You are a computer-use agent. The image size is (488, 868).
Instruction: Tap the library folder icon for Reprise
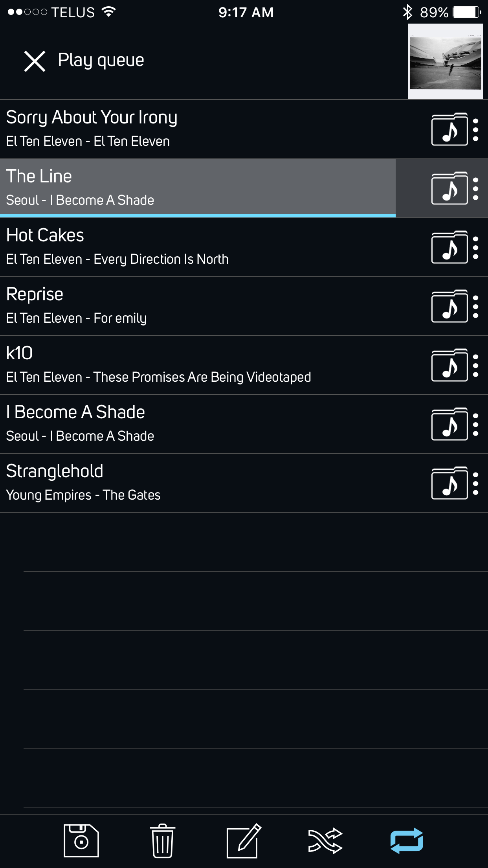click(449, 306)
